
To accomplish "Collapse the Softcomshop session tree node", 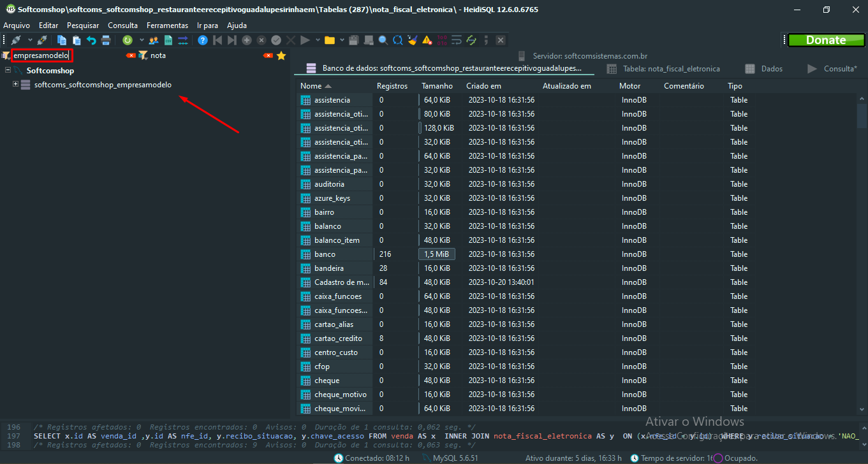I will pos(8,70).
